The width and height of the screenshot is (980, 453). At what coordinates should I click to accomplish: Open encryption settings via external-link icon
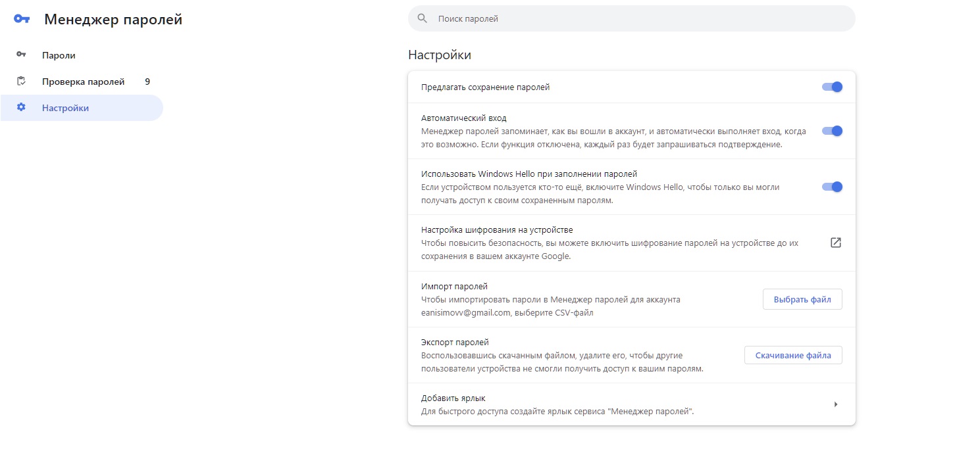(835, 243)
